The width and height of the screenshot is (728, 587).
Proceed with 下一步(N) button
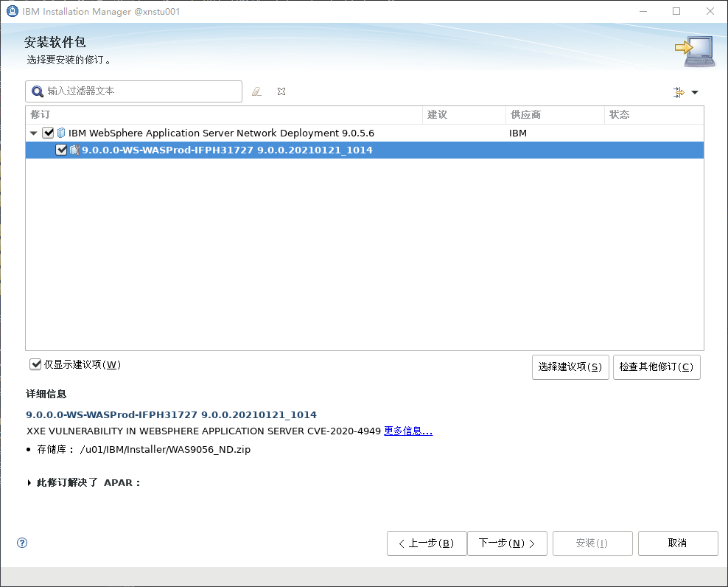507,543
